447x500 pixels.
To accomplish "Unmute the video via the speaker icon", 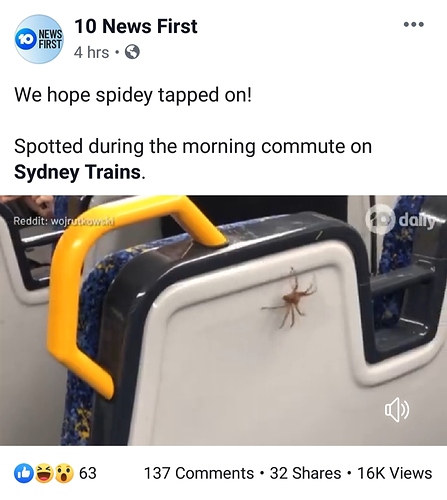I will point(397,411).
